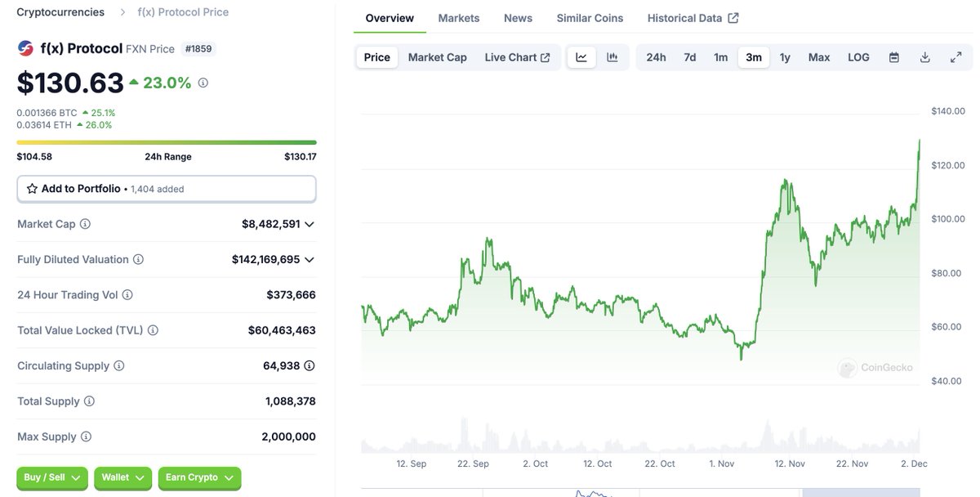Image resolution: width=980 pixels, height=497 pixels.
Task: Open the Similar Coins tab
Action: coord(590,18)
